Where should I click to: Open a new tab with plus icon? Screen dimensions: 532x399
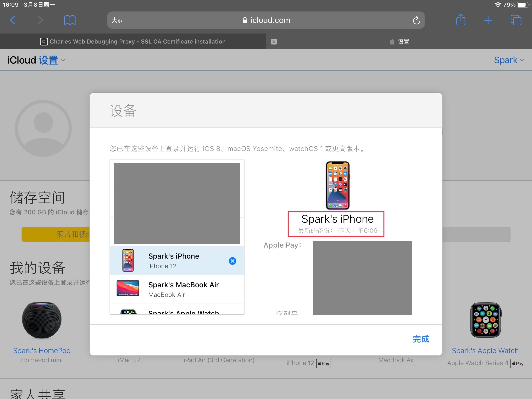pyautogui.click(x=488, y=20)
